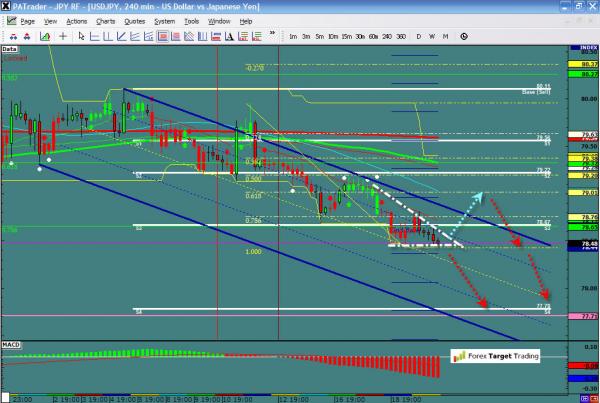Click the PATrader app icon in title bar

(x=7, y=6)
